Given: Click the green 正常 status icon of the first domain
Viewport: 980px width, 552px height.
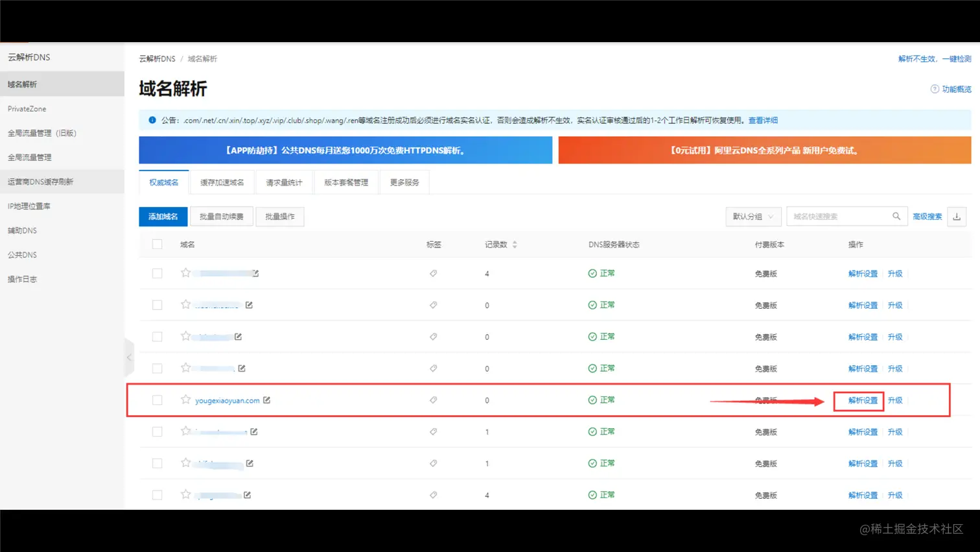Looking at the screenshot, I should [x=592, y=273].
